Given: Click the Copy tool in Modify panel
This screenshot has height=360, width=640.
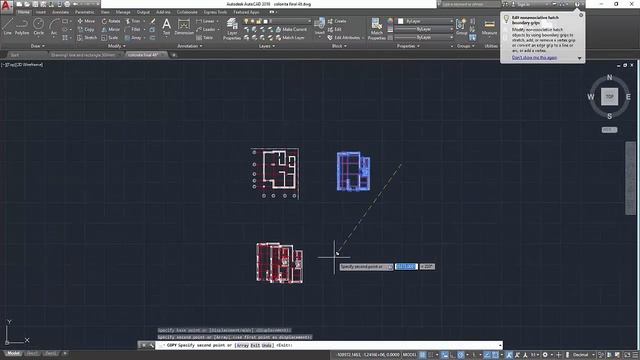Looking at the screenshot, I should pos(86,29).
